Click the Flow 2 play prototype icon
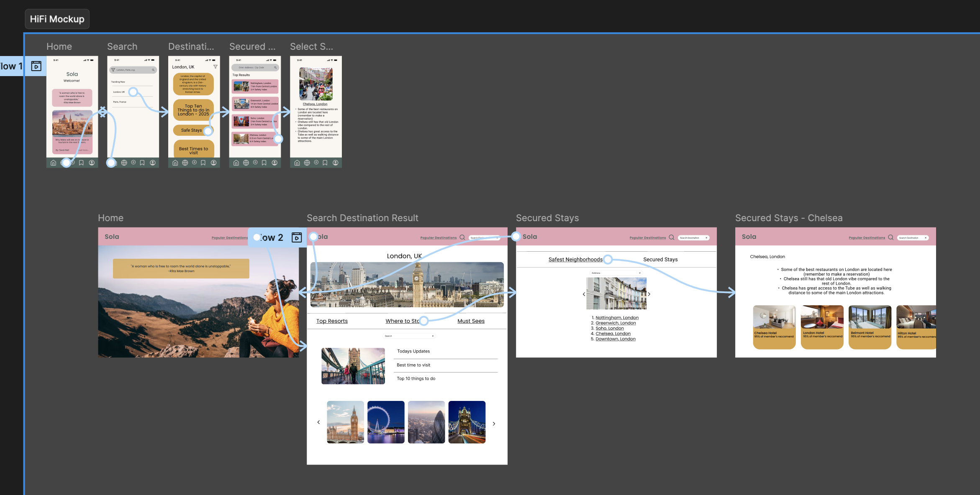Viewport: 980px width, 495px height. (297, 237)
